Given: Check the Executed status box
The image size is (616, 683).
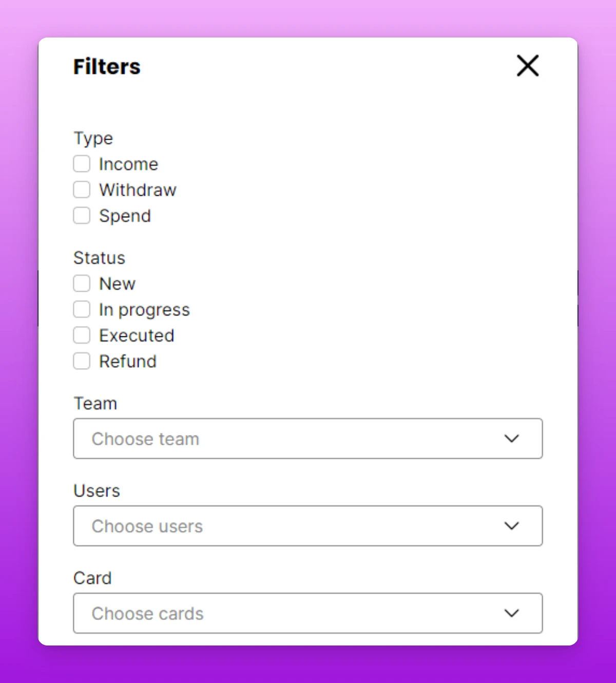Looking at the screenshot, I should tap(82, 335).
